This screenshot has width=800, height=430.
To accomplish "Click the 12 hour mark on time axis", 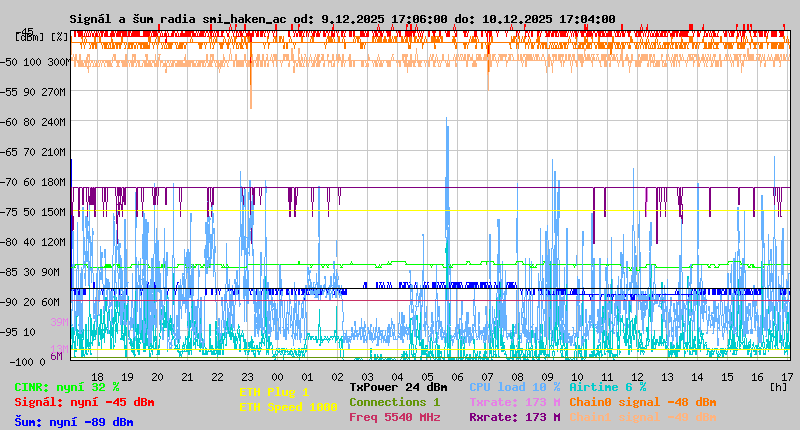I will click(637, 376).
